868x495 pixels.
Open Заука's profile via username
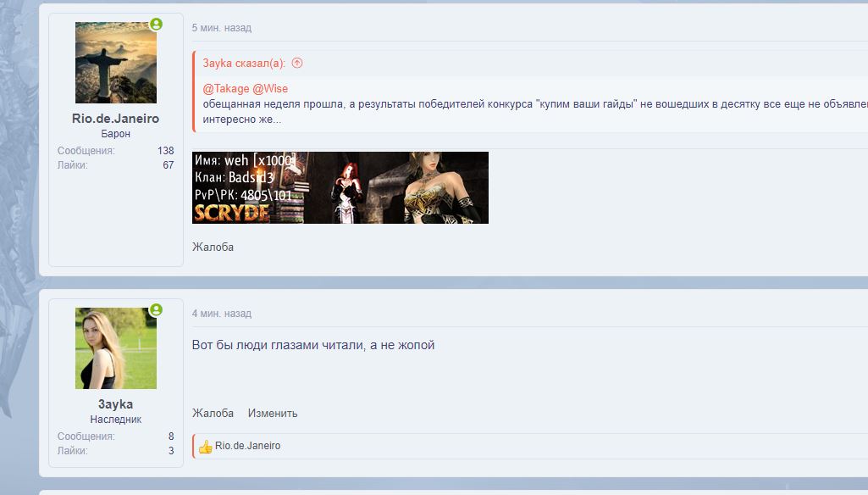(x=114, y=402)
